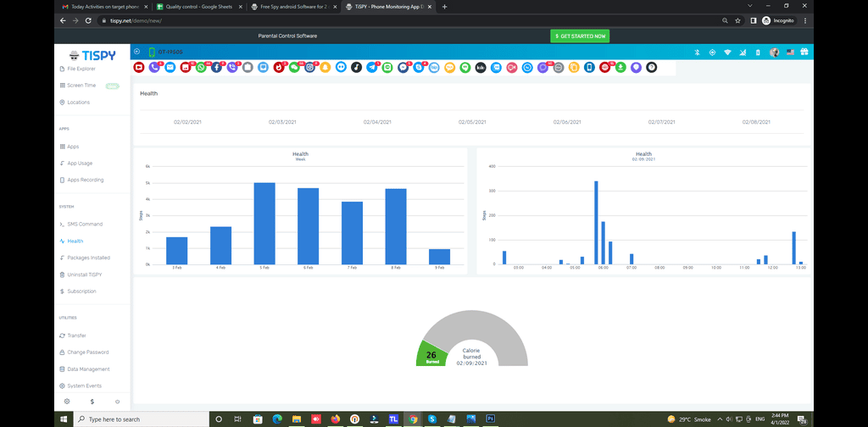Image resolution: width=868 pixels, height=427 pixels.
Task: Click the gift box icon
Action: coord(804,52)
